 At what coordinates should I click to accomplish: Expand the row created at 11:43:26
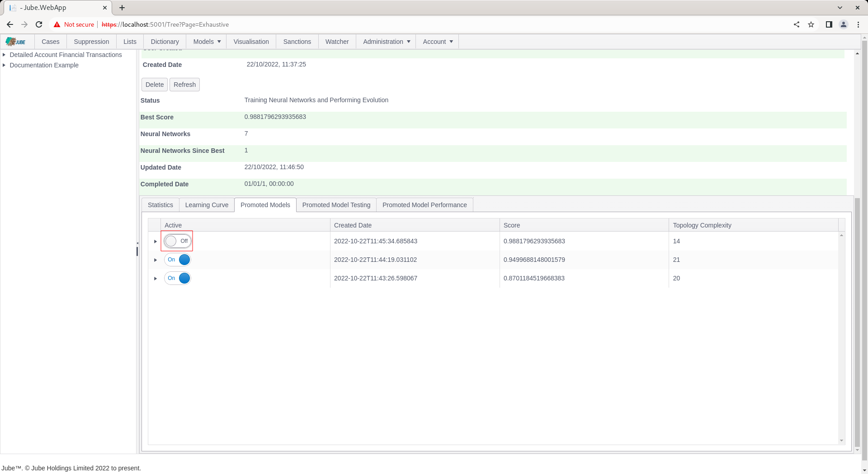click(155, 279)
